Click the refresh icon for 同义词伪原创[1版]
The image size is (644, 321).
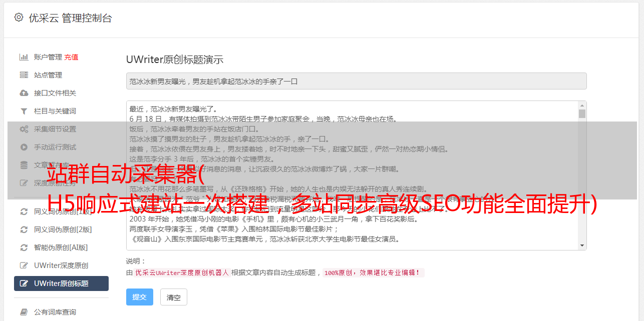coord(24,211)
